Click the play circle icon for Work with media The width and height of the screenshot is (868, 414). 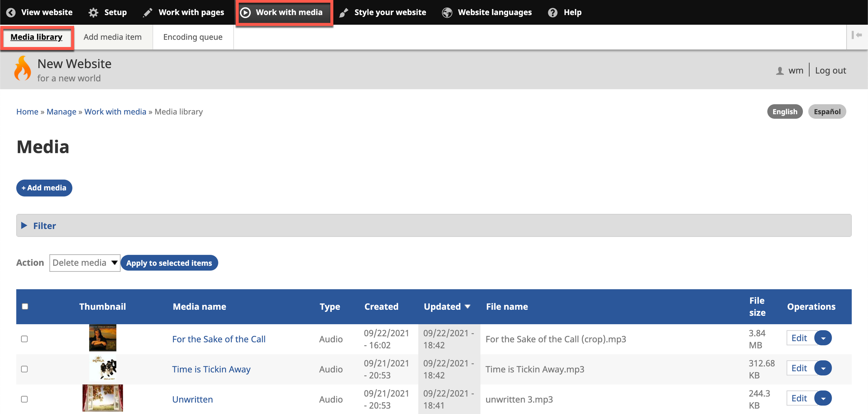point(245,12)
